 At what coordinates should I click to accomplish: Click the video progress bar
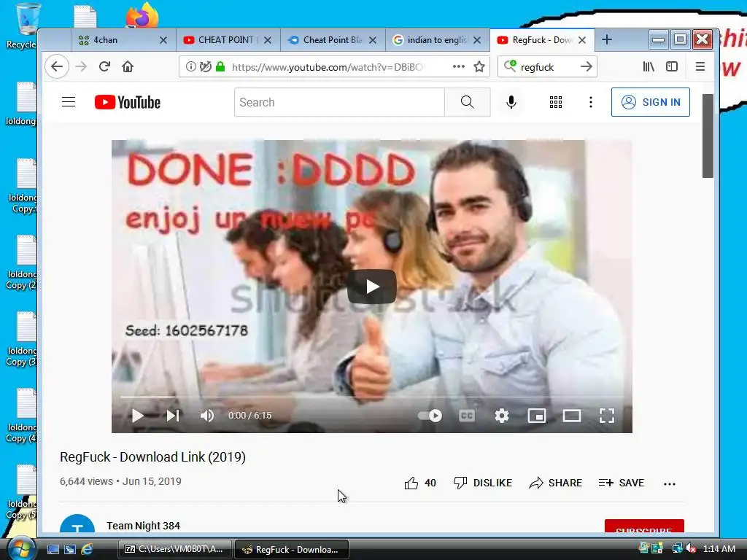coord(371,396)
